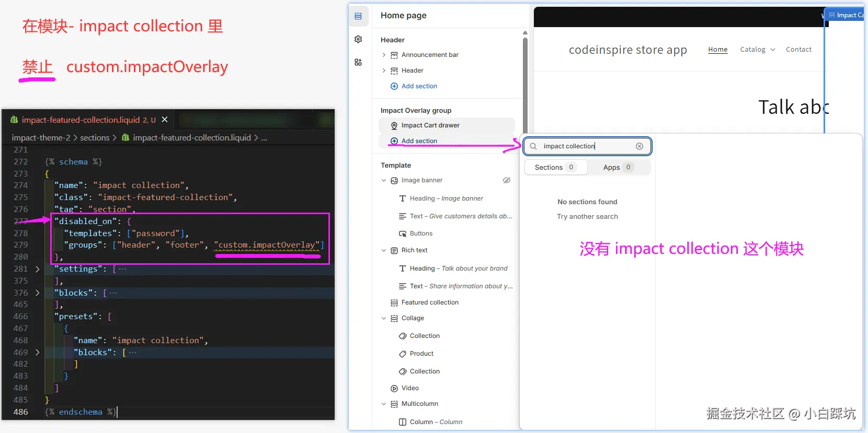This screenshot has width=868, height=433.
Task: Toggle visibility of Image banner section
Action: click(507, 180)
